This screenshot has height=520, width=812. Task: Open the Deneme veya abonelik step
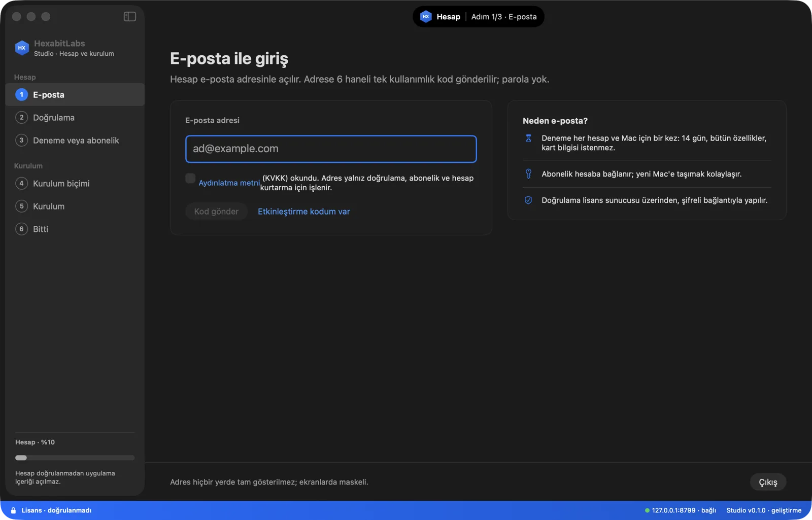point(75,141)
